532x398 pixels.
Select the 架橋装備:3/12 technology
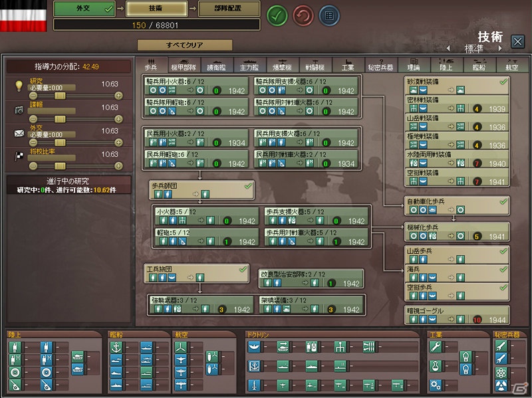pyautogui.click(x=312, y=305)
